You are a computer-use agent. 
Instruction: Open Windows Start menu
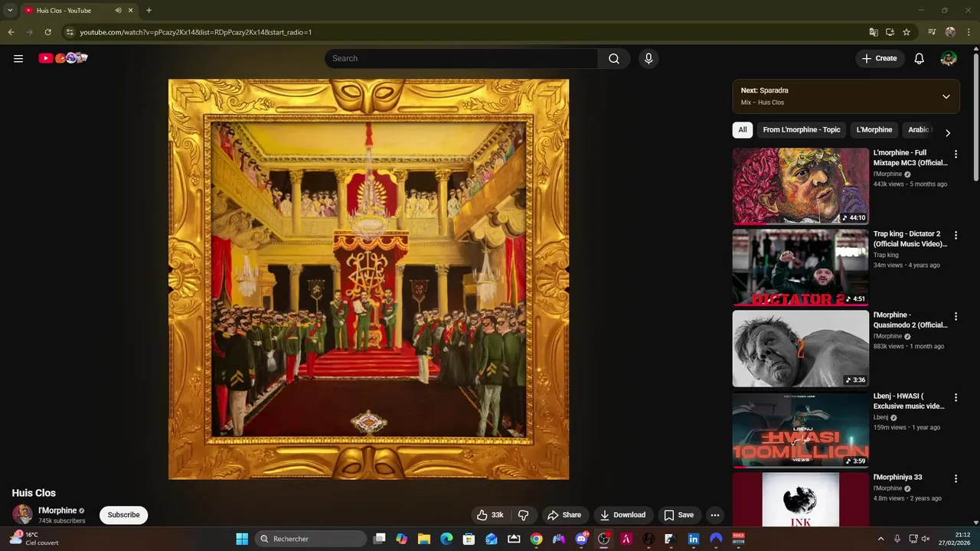(x=242, y=539)
